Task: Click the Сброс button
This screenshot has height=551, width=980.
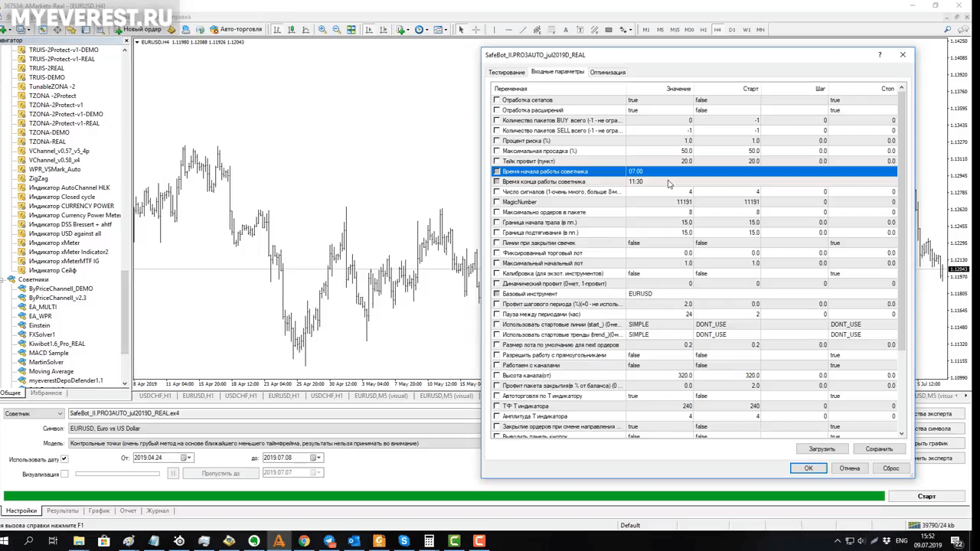Action: point(890,468)
